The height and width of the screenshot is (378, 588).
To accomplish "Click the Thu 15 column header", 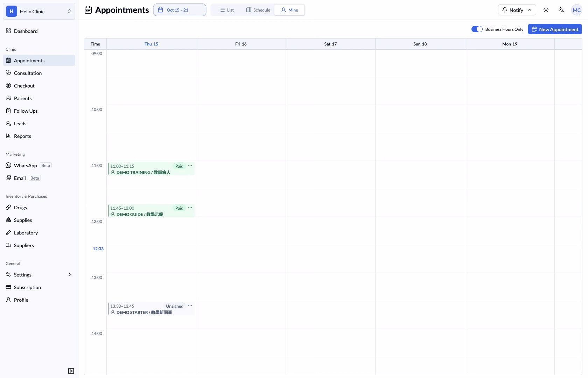I will [x=151, y=44].
